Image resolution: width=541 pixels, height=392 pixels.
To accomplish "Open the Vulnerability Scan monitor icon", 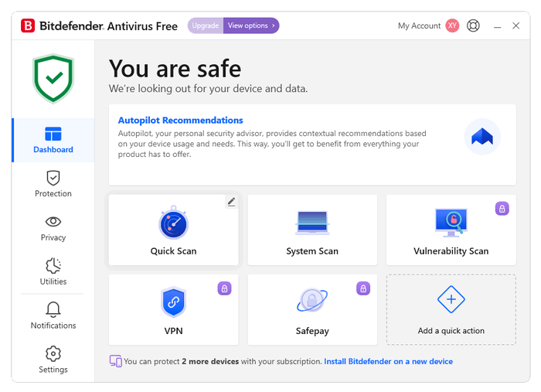I will point(451,223).
